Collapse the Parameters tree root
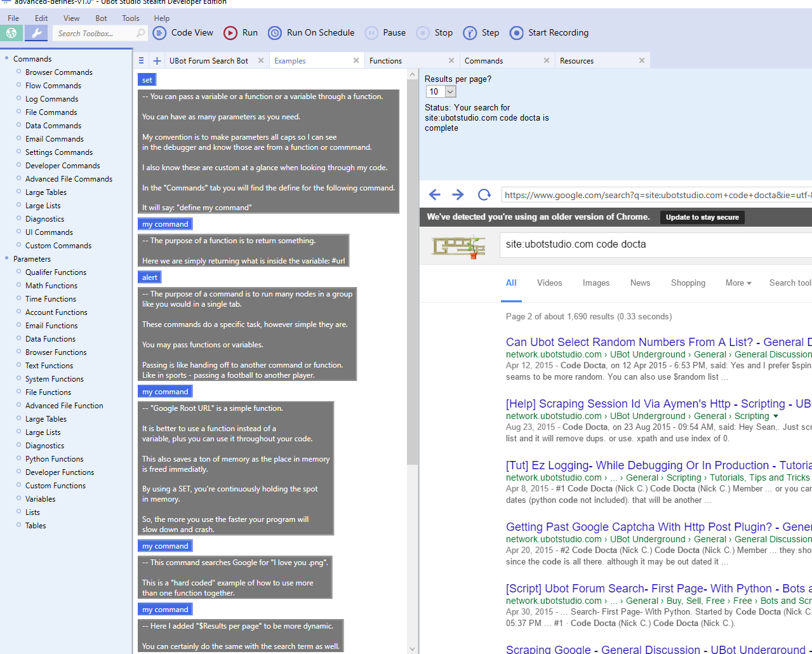Viewport: 812px width, 654px height. coord(7,259)
